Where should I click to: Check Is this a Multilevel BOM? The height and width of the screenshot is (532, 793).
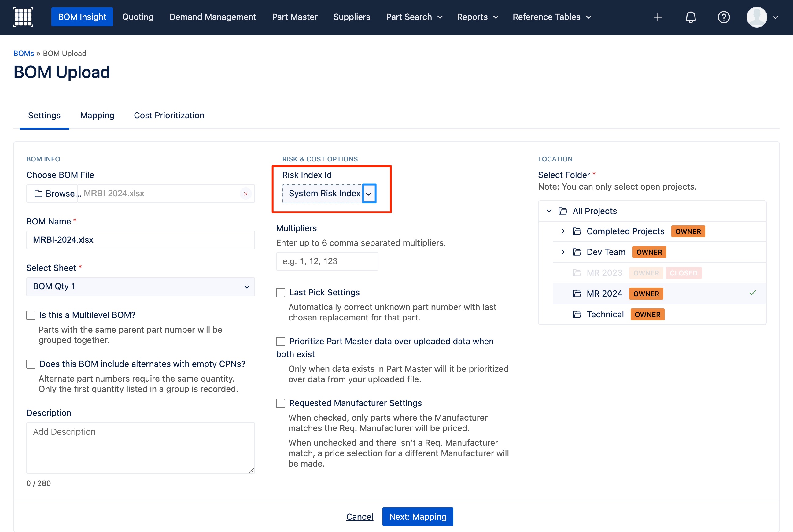31,315
